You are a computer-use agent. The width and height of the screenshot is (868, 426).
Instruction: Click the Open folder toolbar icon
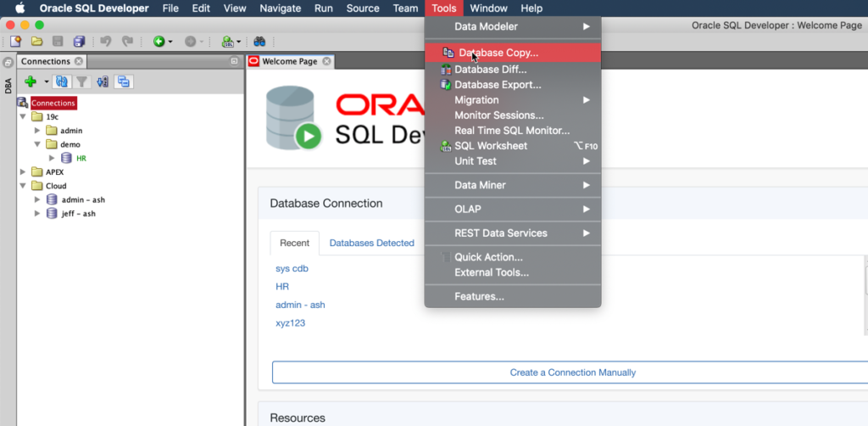coord(36,41)
